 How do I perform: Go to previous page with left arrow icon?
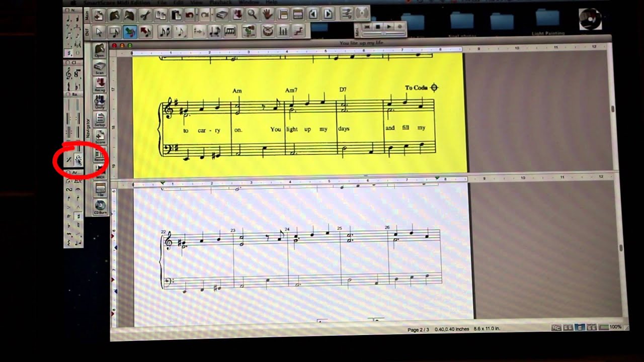[313, 14]
